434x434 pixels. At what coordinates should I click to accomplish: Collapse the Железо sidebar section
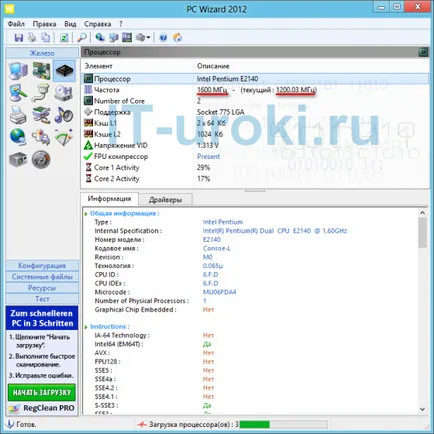(42, 53)
